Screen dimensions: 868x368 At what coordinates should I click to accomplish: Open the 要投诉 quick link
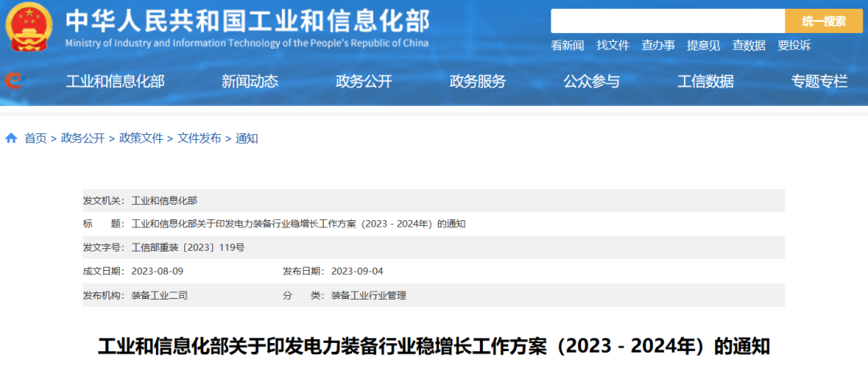794,46
